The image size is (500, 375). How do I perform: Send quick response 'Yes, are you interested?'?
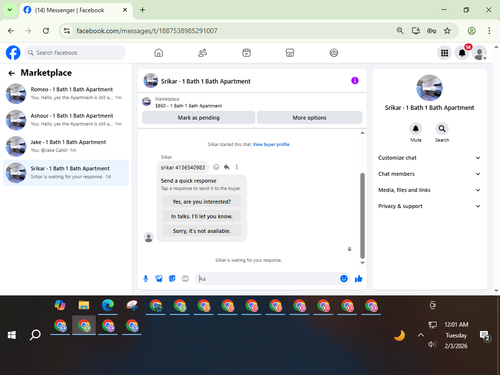tap(202, 202)
